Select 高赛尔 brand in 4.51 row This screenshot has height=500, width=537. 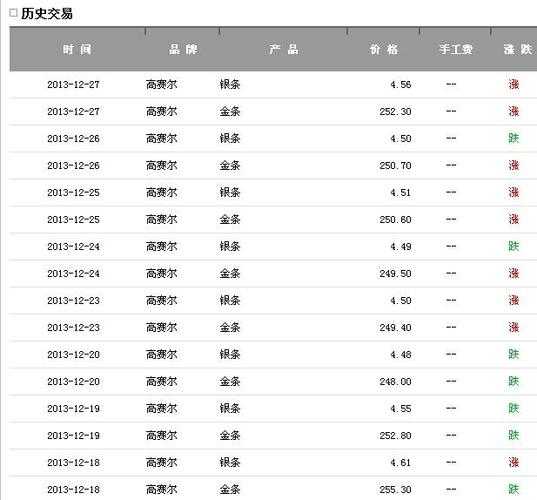tap(162, 192)
